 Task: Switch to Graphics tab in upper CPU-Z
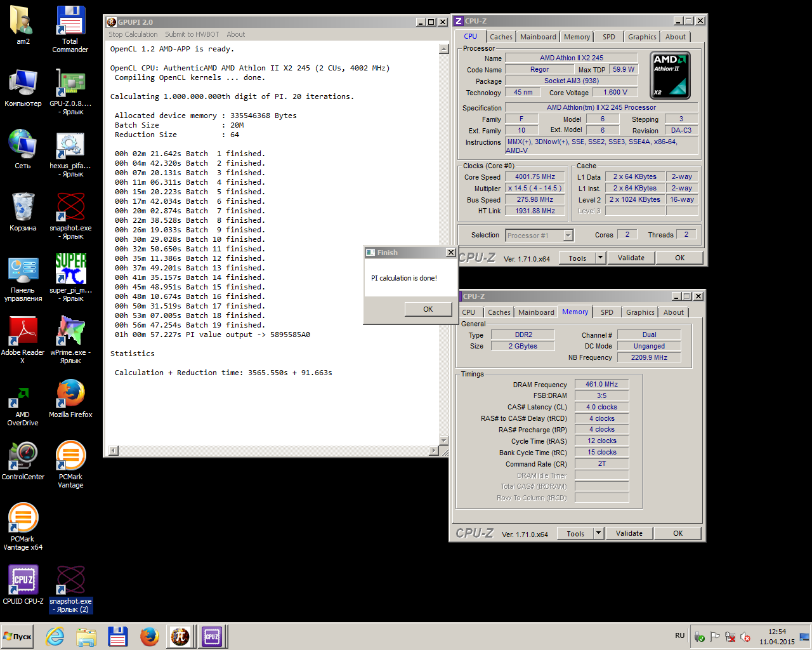tap(642, 37)
